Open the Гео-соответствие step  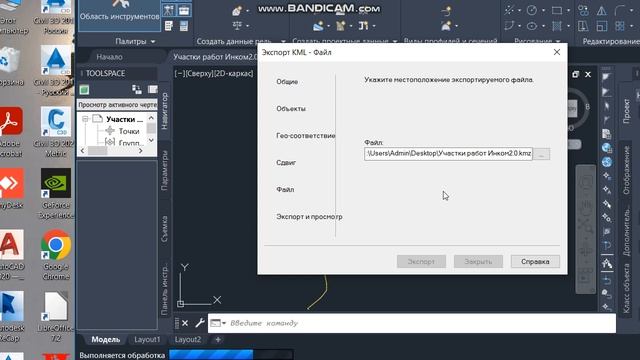[305, 136]
